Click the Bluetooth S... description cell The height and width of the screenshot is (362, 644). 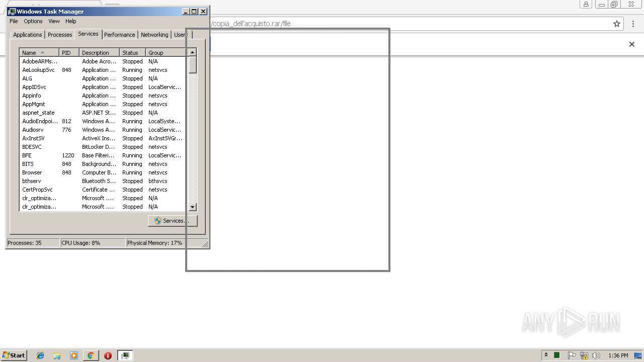99,181
